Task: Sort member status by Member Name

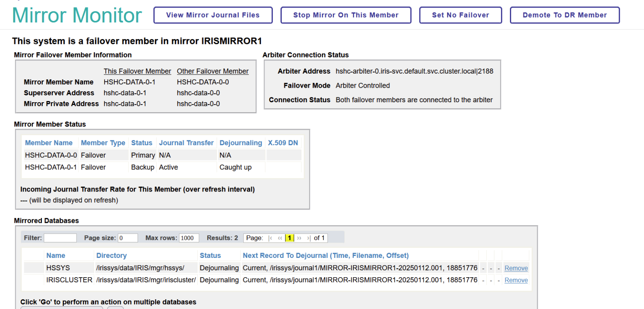Action: [x=49, y=143]
